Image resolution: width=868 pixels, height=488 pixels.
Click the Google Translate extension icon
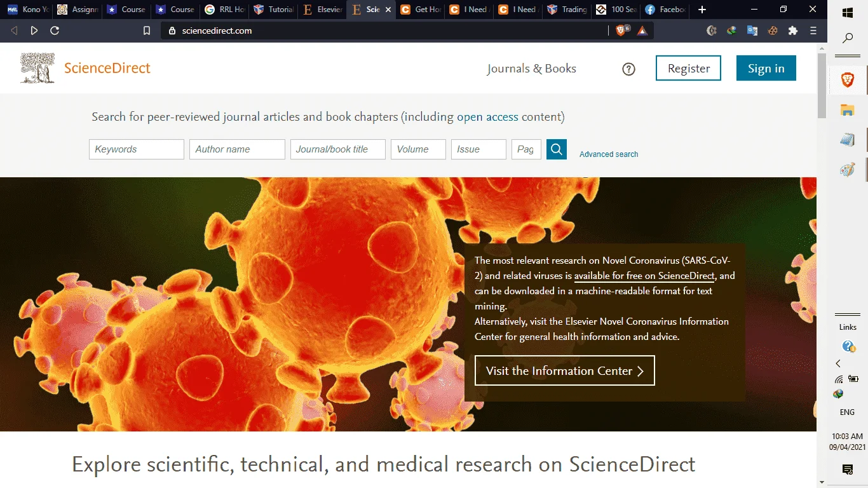[x=752, y=30]
